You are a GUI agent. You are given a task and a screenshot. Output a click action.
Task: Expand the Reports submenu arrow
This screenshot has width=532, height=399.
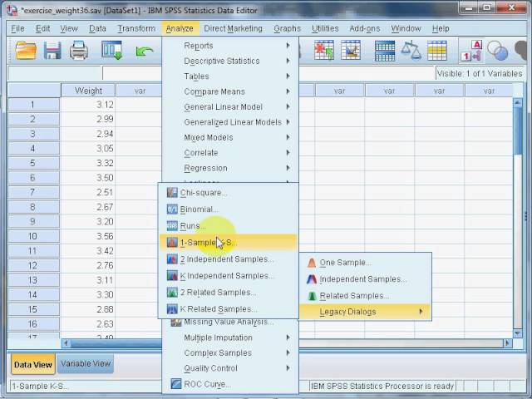(x=288, y=46)
